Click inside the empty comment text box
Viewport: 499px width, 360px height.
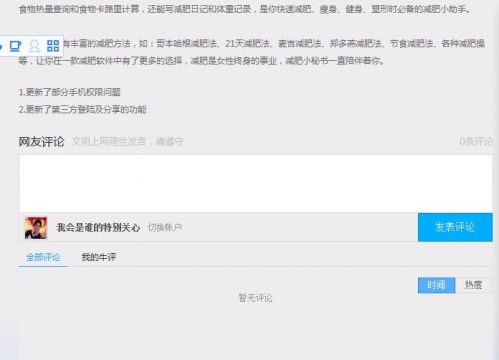point(255,183)
